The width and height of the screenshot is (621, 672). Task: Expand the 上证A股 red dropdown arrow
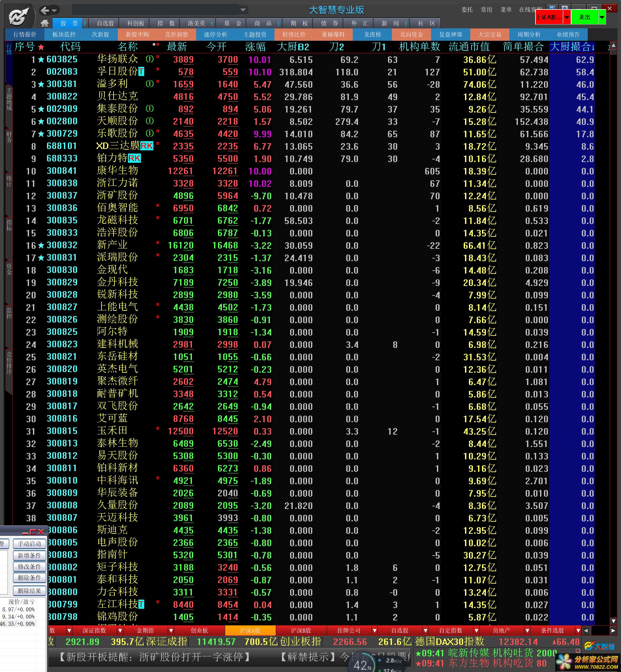[x=566, y=17]
